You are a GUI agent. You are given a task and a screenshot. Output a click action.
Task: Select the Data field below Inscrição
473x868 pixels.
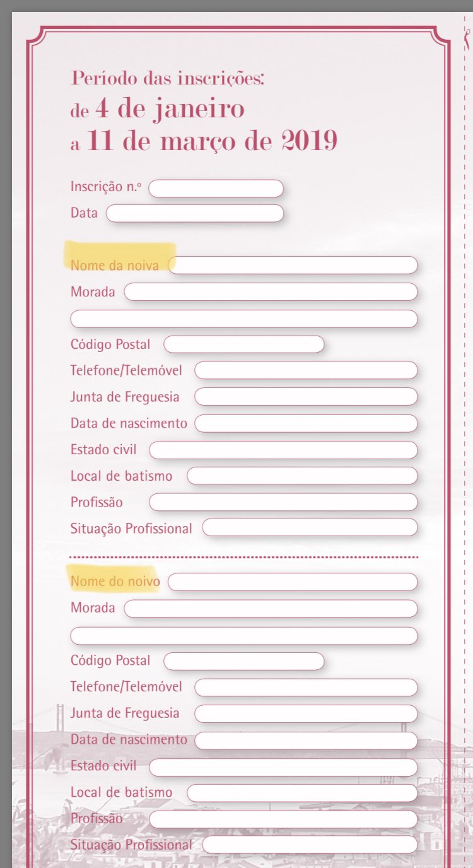pyautogui.click(x=195, y=213)
